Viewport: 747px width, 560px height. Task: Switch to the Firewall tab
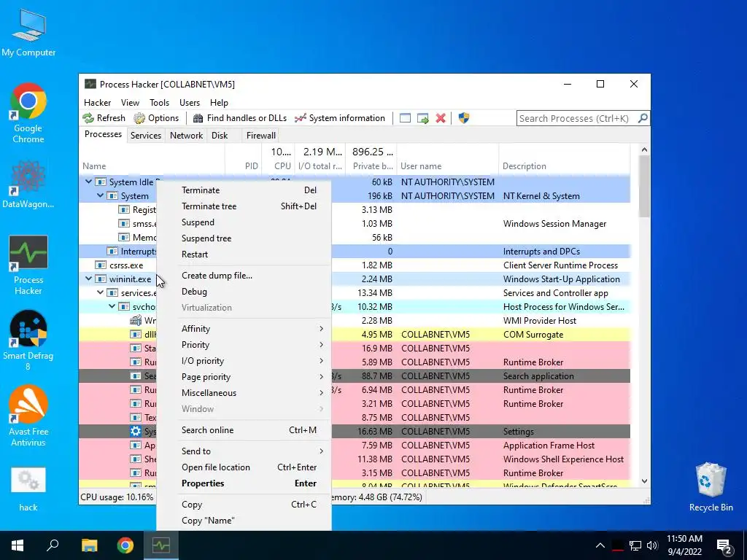(x=260, y=135)
